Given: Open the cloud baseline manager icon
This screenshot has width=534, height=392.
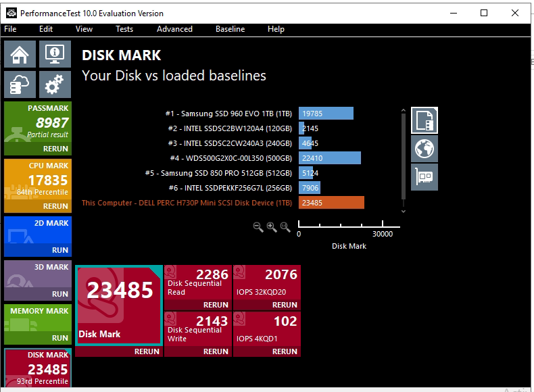Looking at the screenshot, I should coord(20,84).
